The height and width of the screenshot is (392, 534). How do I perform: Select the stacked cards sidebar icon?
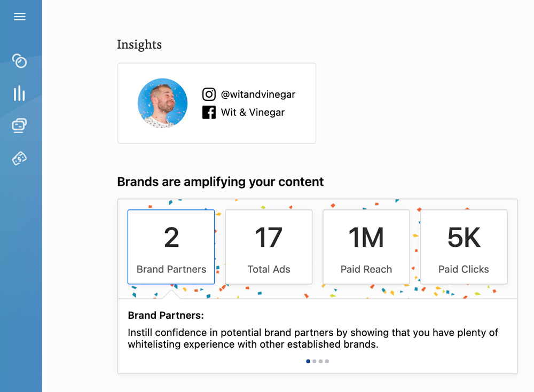19,126
